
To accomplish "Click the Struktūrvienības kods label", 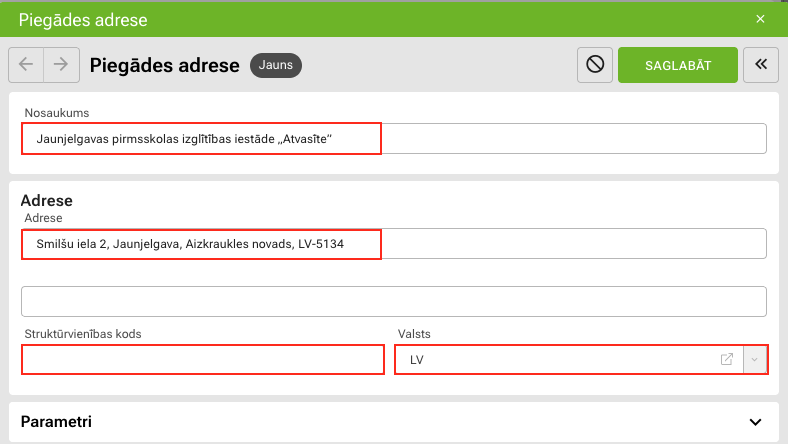I will click(x=83, y=334).
